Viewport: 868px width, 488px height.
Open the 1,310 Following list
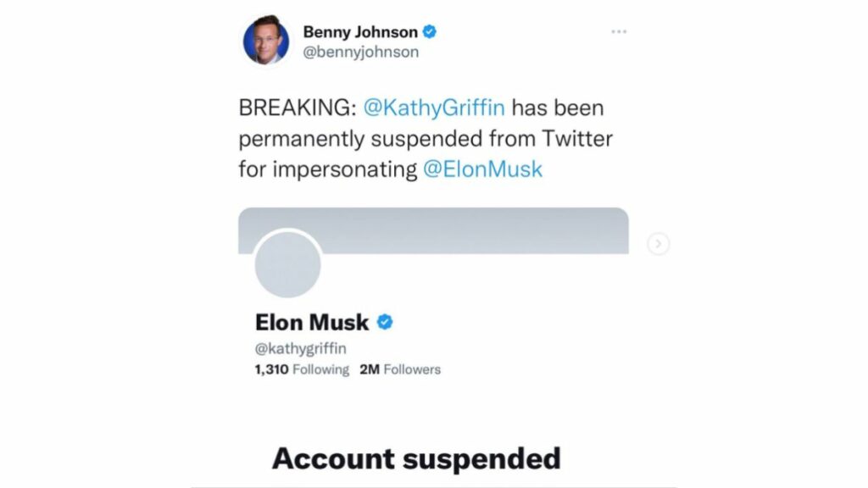[302, 369]
